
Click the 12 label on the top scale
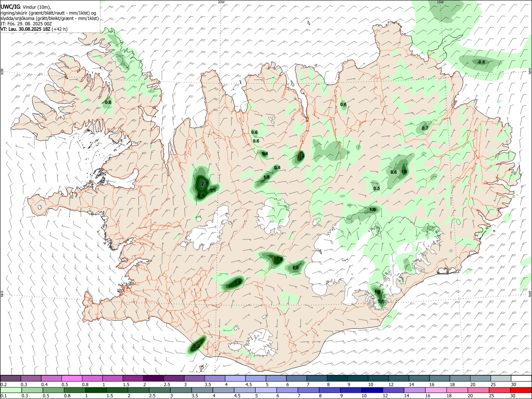pos(391,384)
